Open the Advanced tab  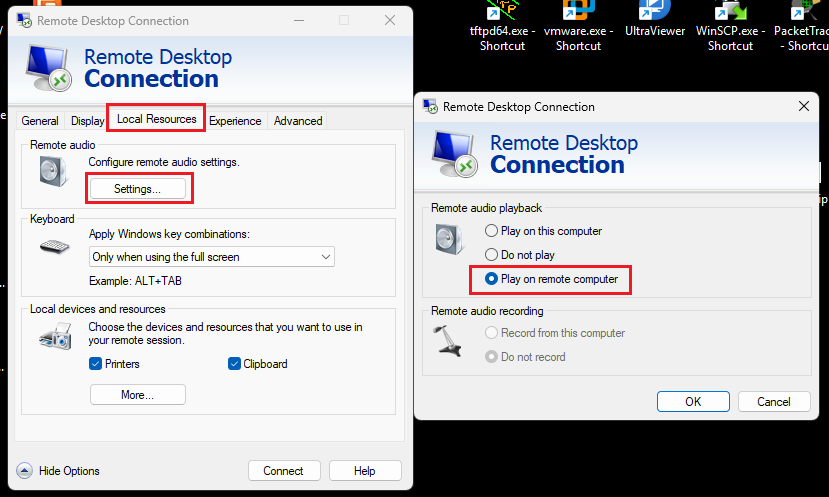tap(298, 121)
